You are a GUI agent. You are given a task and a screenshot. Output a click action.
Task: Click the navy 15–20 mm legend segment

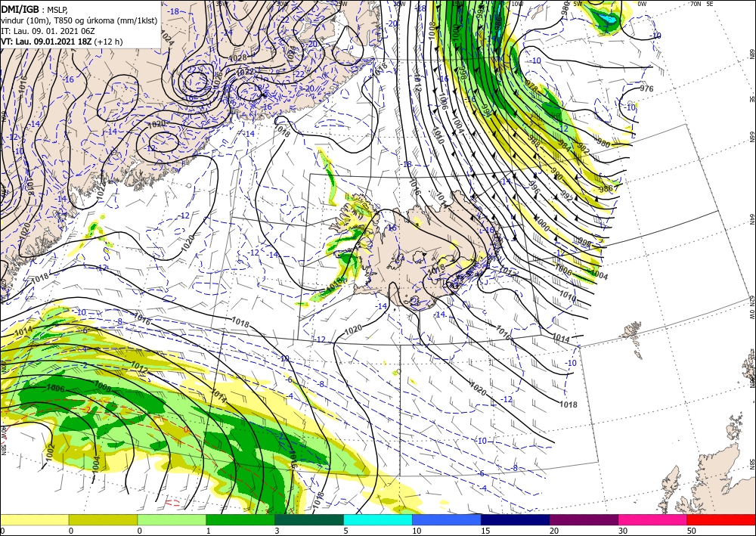516,519
